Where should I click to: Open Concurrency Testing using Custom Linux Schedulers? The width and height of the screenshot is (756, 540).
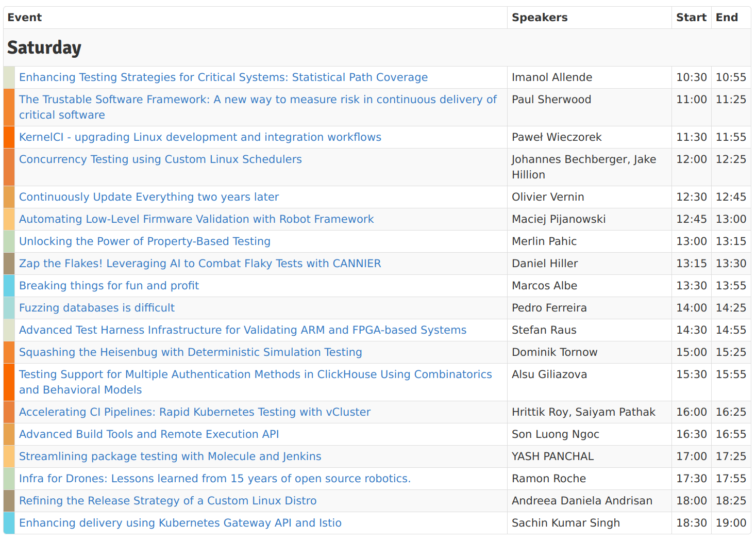pos(160,159)
